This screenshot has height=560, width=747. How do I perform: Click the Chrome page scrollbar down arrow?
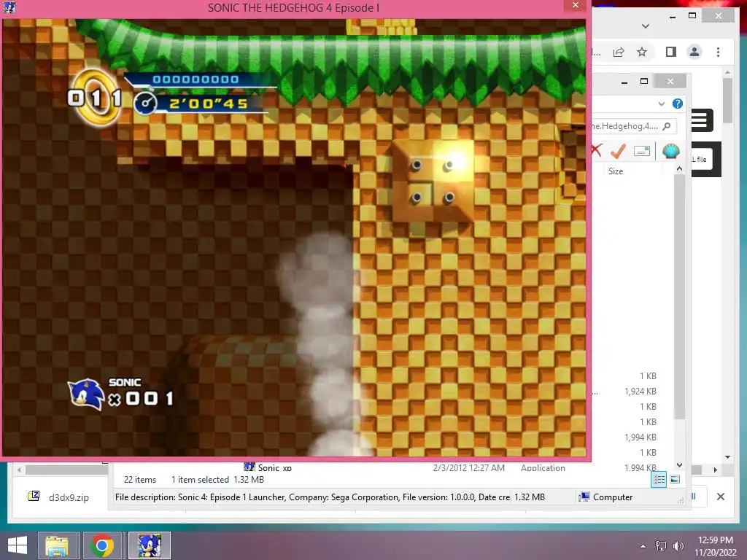pos(727,457)
